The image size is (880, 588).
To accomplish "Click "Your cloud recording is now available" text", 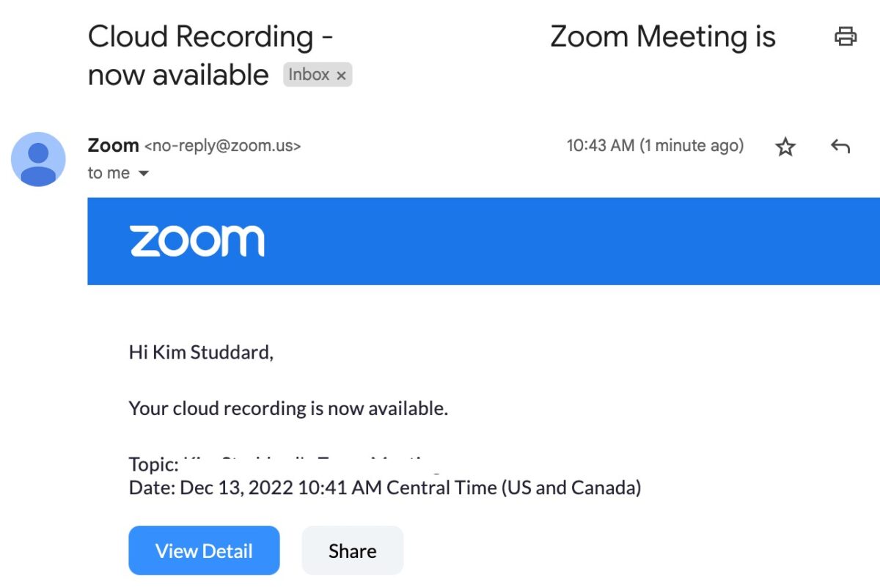I will (288, 408).
